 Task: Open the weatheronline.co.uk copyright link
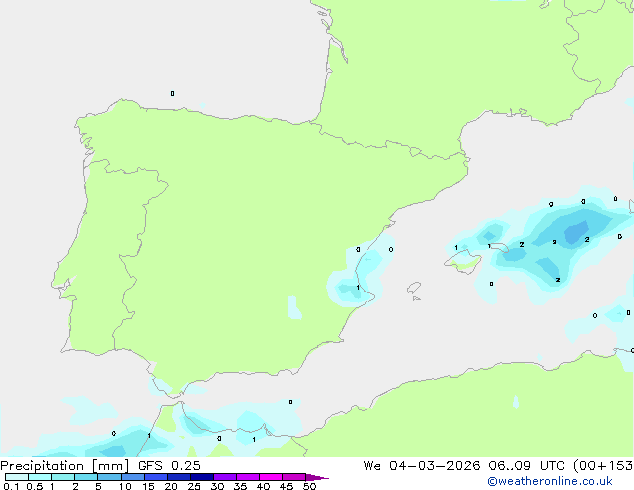tap(550, 481)
